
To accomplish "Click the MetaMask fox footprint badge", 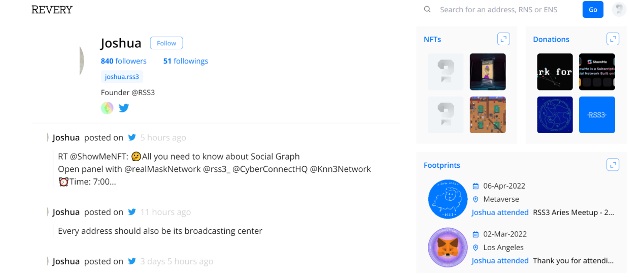I will point(448,247).
